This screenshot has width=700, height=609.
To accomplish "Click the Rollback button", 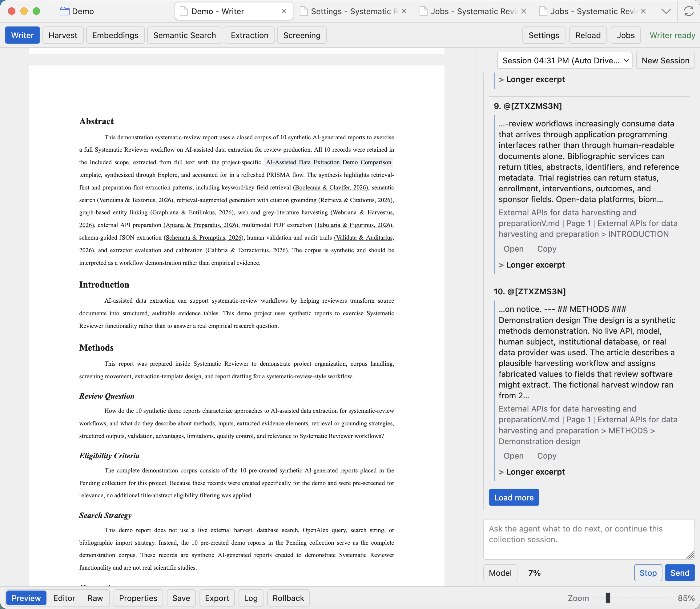I will click(x=288, y=598).
